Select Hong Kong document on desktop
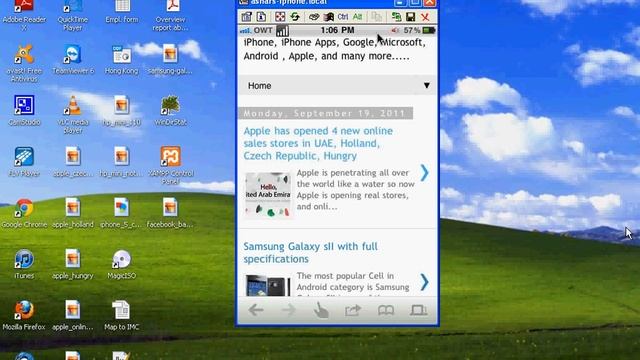The width and height of the screenshot is (640, 360). tap(122, 60)
